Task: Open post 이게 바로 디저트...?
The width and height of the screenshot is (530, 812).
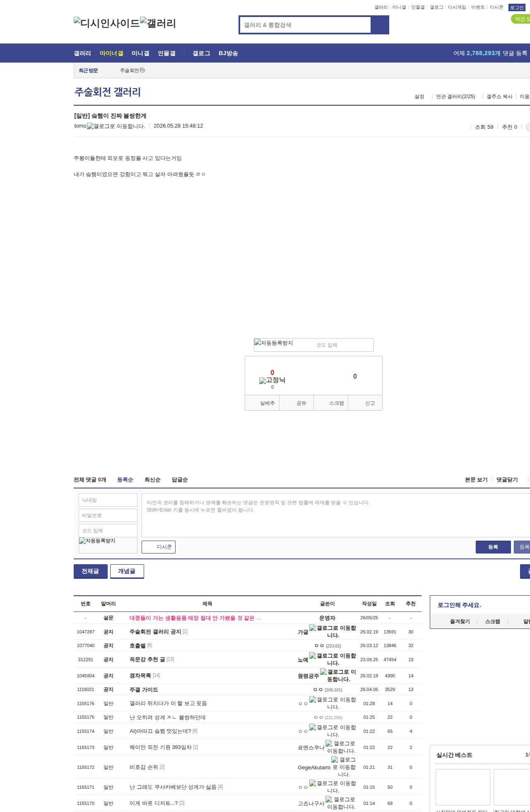Action: [154, 803]
